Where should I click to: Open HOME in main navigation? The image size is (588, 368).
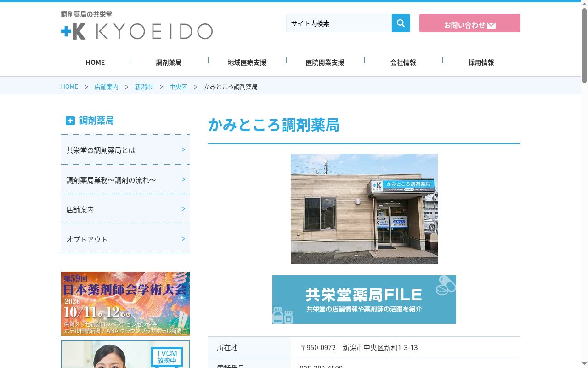click(x=95, y=62)
